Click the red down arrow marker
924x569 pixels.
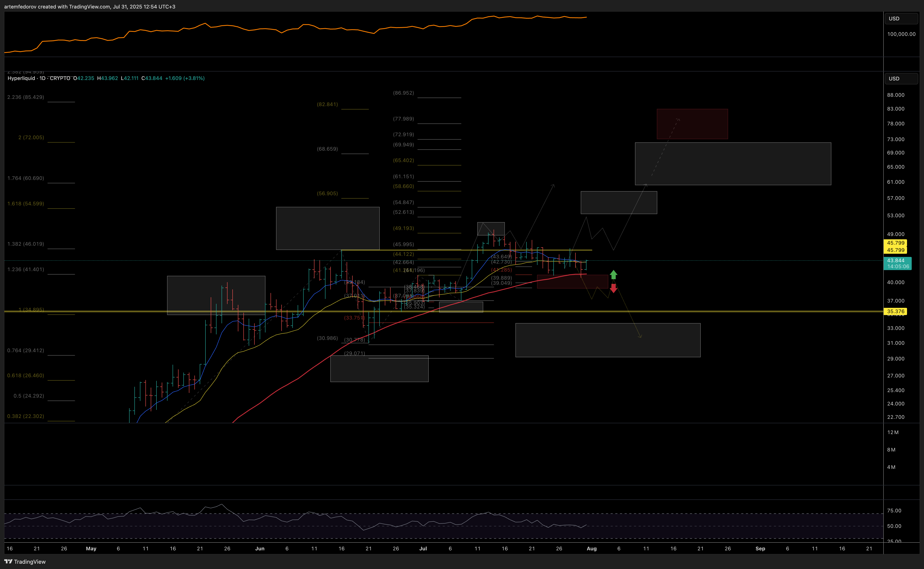pos(613,288)
